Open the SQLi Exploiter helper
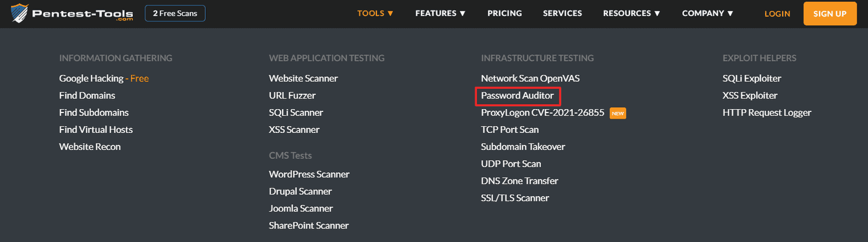868x242 pixels. pos(752,79)
